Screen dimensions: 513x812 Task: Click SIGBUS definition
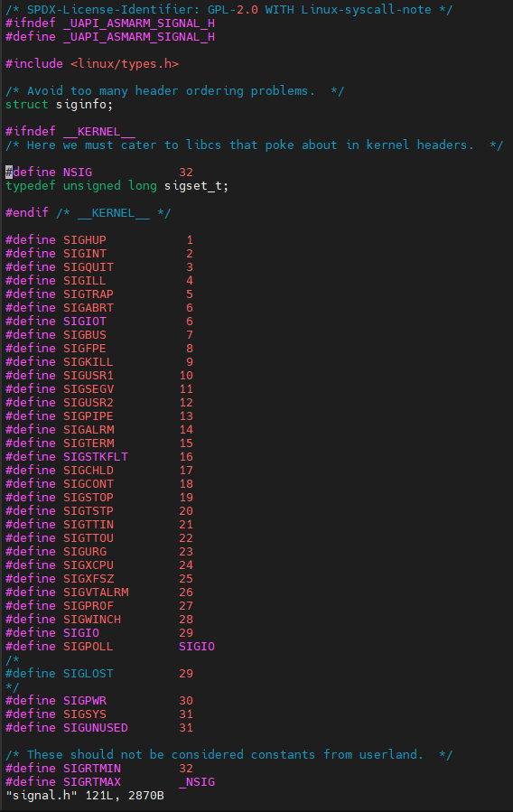(x=99, y=334)
